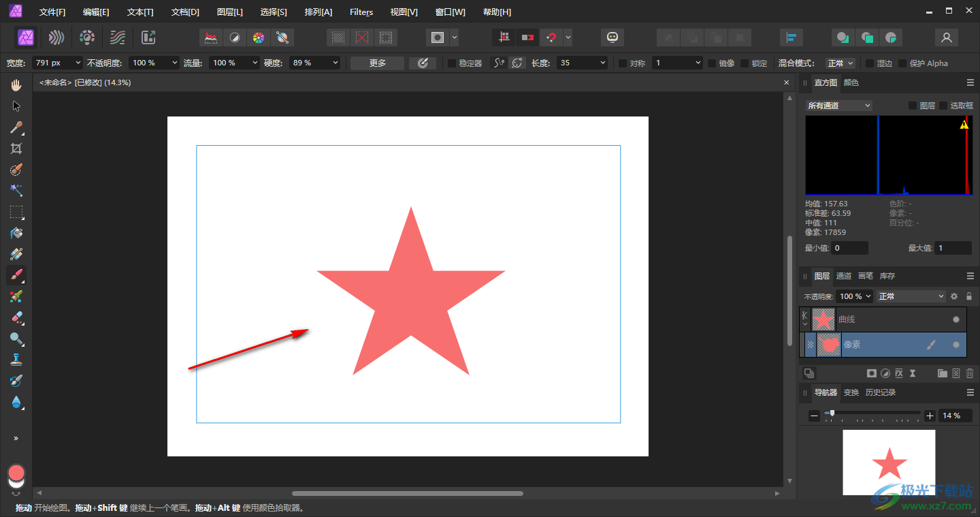This screenshot has width=980, height=517.
Task: Zoom in with navigator plus button
Action: coord(930,416)
